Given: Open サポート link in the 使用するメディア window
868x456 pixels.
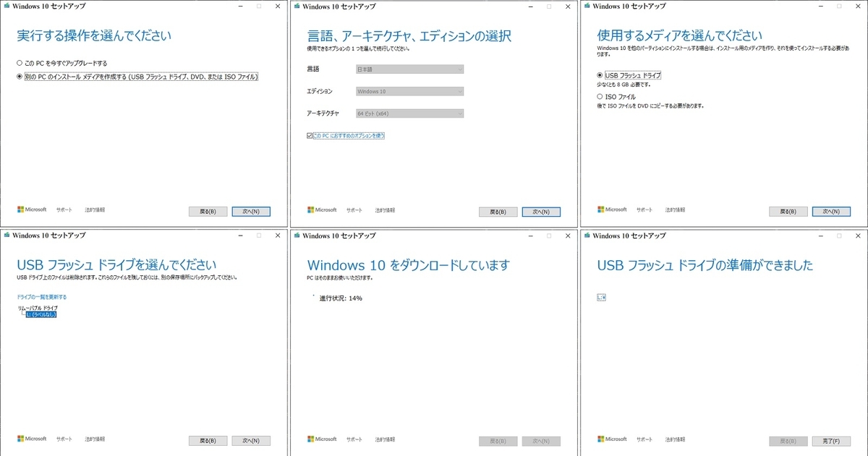Looking at the screenshot, I should 644,210.
